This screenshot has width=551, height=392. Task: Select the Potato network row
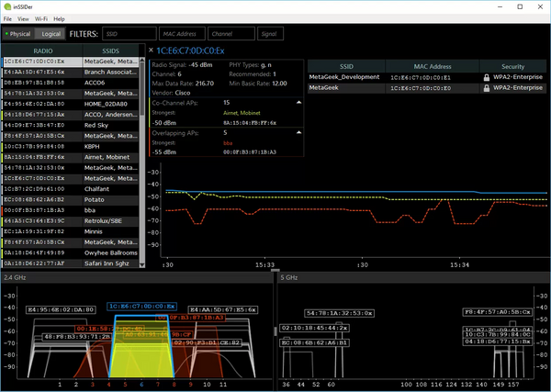point(71,200)
